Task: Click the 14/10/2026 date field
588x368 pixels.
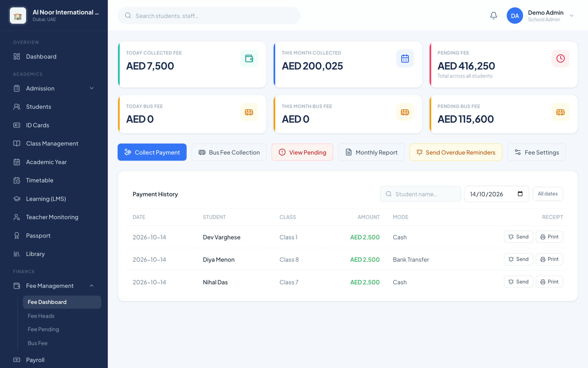Action: (496, 194)
